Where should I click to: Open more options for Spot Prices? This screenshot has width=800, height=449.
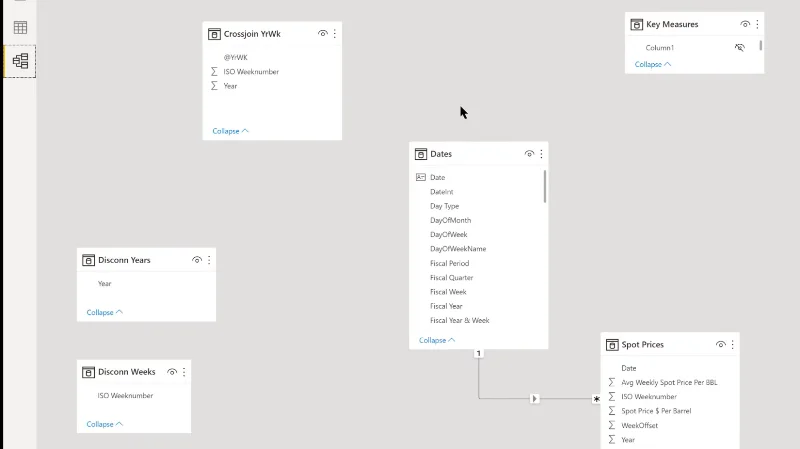(733, 344)
